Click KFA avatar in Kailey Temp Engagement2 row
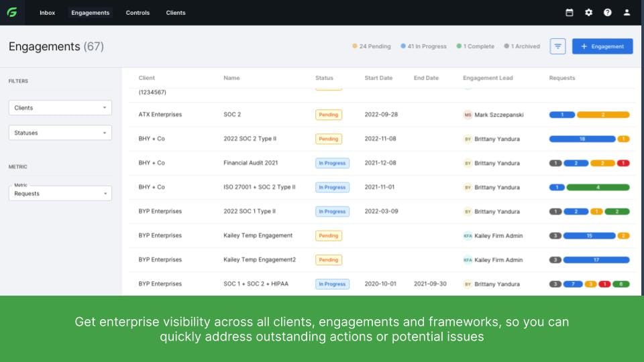 click(x=468, y=260)
